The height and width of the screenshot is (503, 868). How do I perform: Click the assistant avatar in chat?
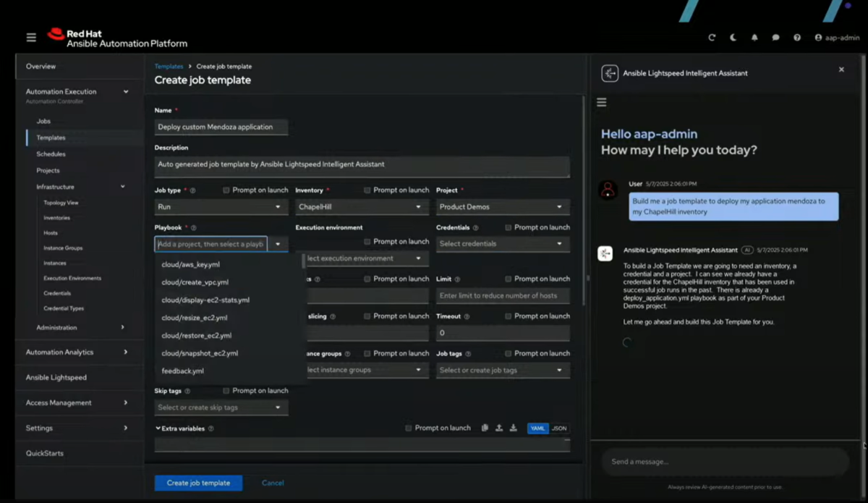[x=605, y=253]
